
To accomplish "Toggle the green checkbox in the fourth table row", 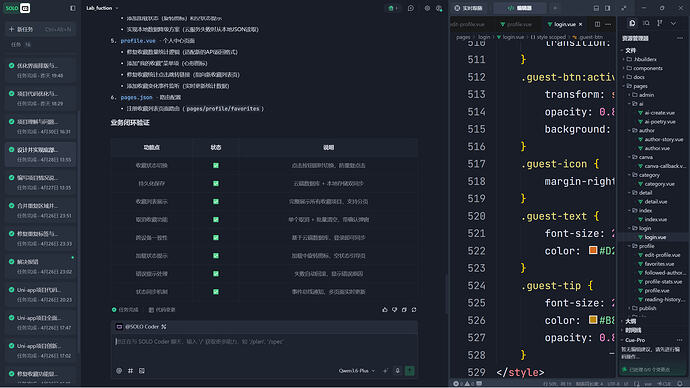I will (216, 220).
